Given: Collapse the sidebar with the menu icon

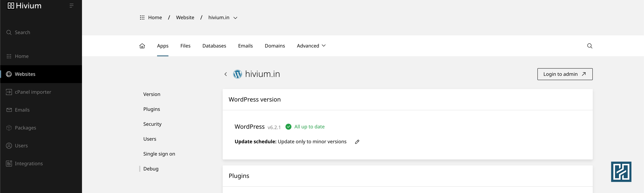Looking at the screenshot, I should [x=71, y=6].
